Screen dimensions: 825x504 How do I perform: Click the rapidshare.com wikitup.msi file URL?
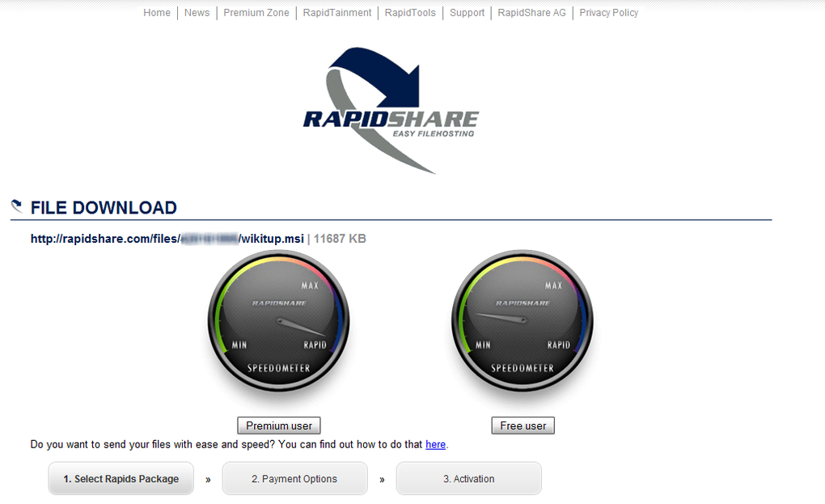[x=167, y=239]
